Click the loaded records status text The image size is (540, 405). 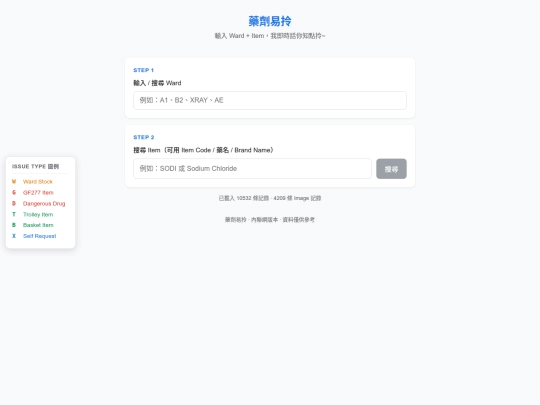pos(270,198)
